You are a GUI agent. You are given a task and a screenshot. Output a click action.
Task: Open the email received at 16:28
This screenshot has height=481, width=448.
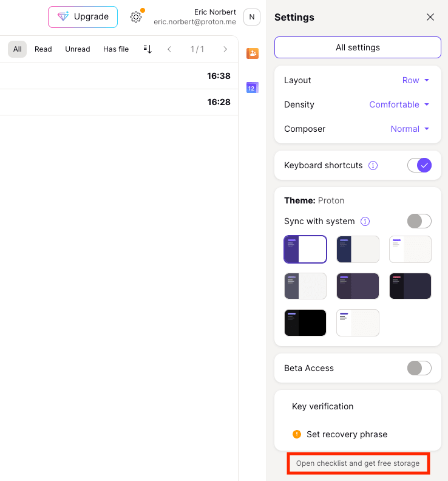tap(119, 102)
